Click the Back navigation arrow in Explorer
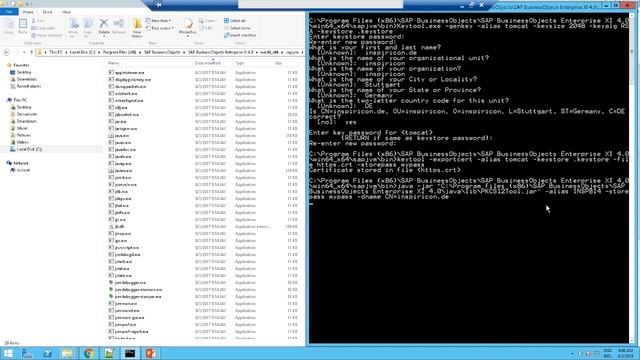This screenshot has width=640, height=360. click(x=7, y=52)
